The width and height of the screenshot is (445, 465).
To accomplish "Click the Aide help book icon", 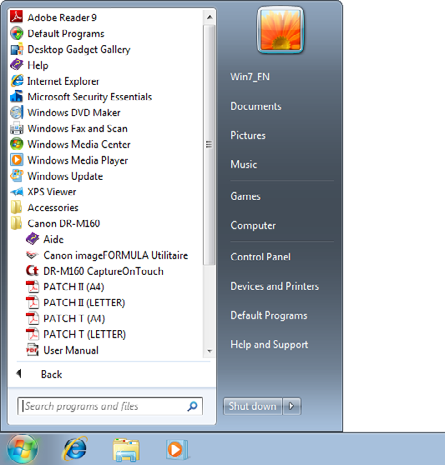I will pyautogui.click(x=32, y=239).
